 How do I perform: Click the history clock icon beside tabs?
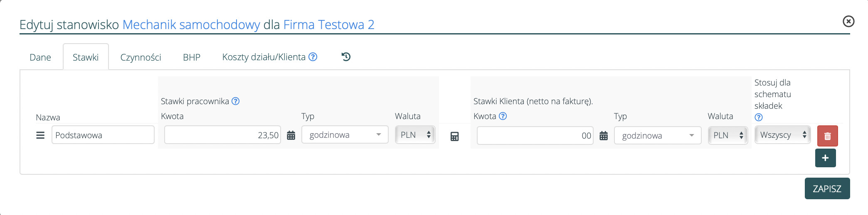[346, 57]
